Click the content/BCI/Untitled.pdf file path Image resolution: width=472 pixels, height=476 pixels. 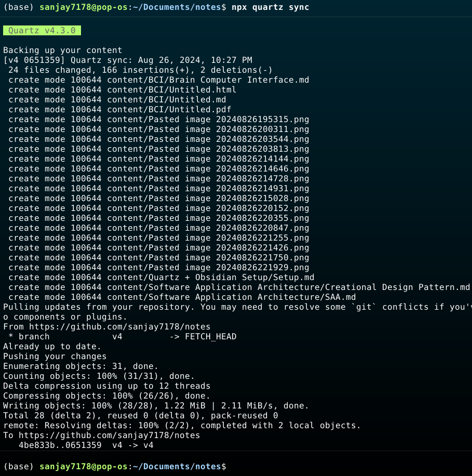[169, 110]
